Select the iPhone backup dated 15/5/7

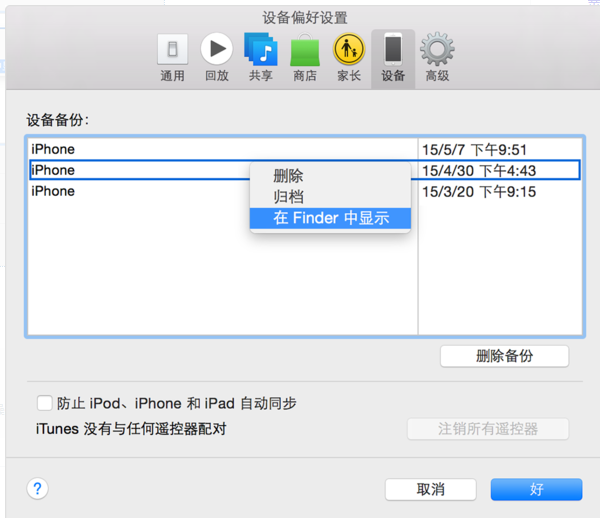[305, 149]
